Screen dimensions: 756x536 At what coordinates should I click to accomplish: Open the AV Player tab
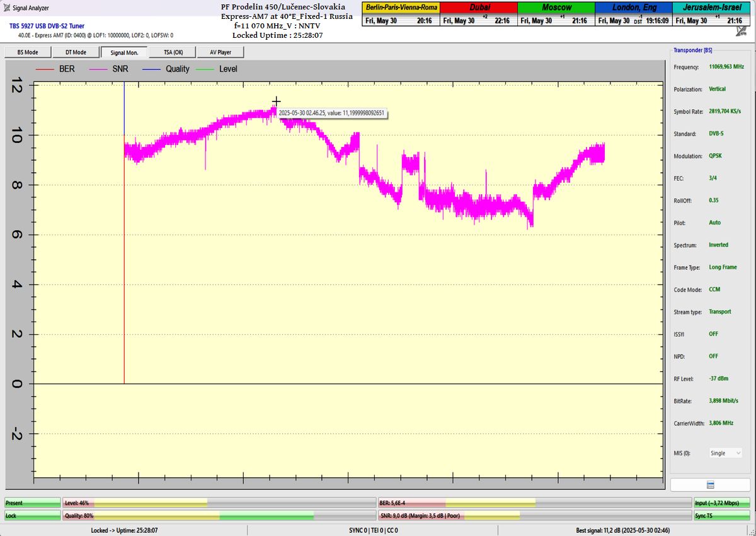220,52
